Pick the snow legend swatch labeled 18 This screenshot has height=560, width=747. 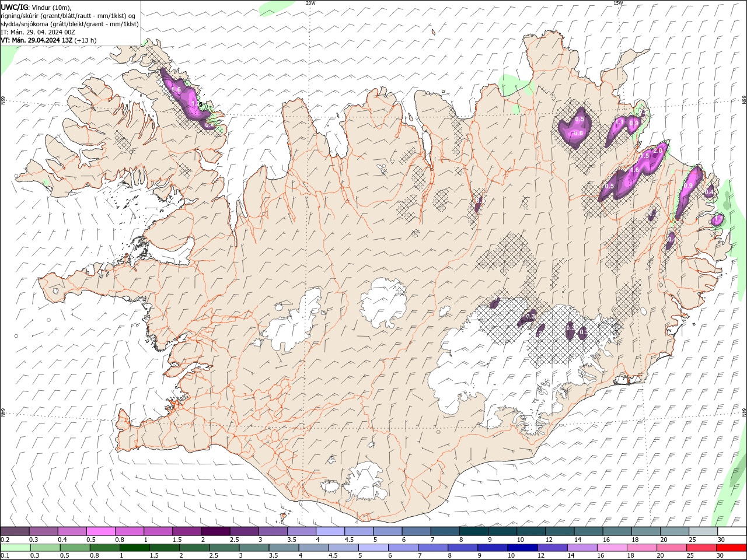(x=645, y=531)
